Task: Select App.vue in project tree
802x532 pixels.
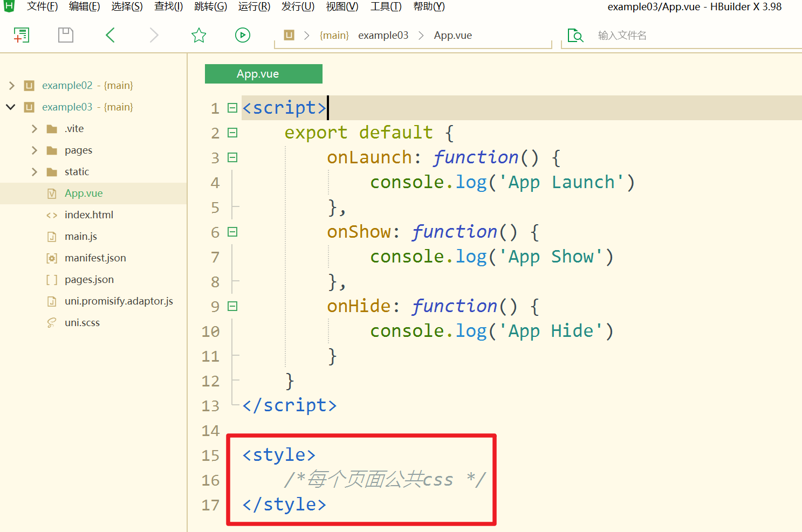Action: [x=84, y=194]
